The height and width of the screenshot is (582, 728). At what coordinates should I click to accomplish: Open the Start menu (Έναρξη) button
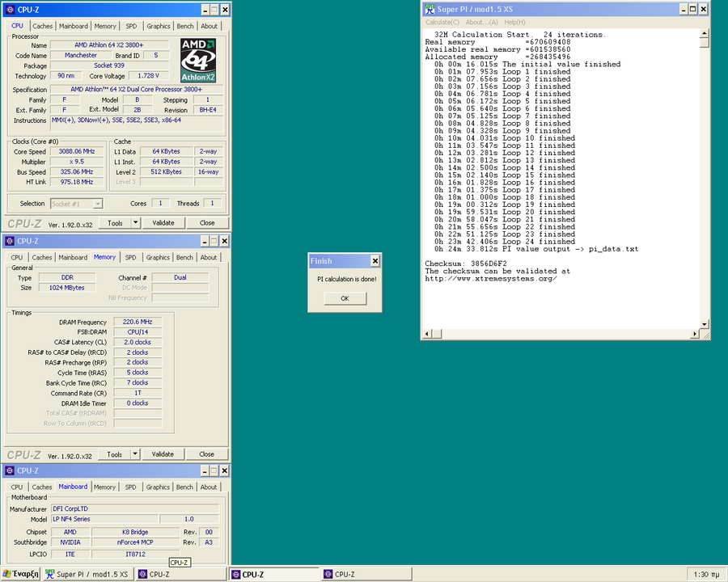pos(20,574)
